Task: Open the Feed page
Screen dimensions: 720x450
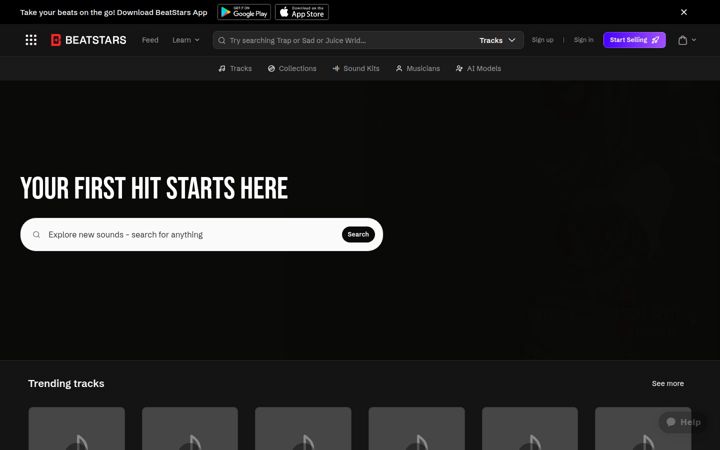Action: (x=150, y=40)
